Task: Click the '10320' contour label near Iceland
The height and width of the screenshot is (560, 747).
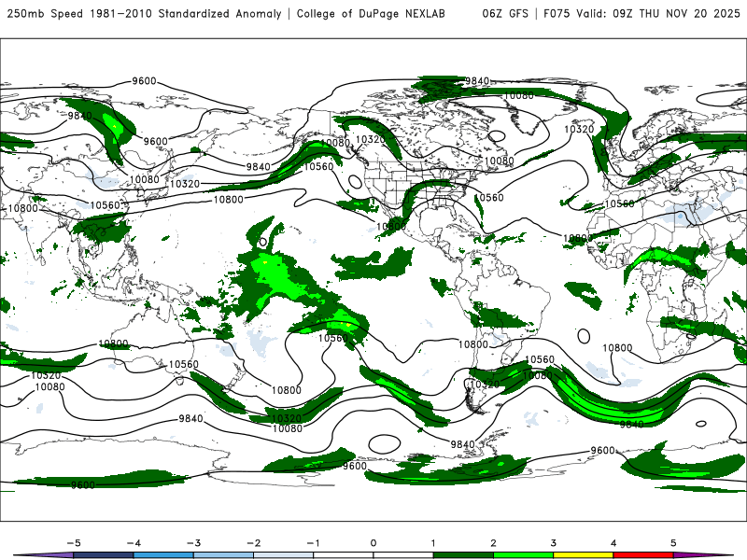Action: pos(579,129)
